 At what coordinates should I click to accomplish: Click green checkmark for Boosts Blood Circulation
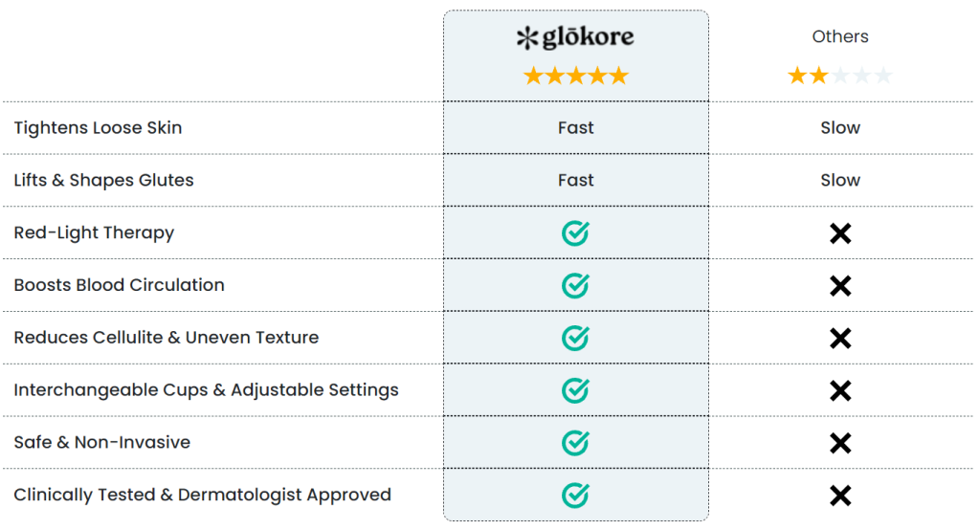[x=575, y=286]
